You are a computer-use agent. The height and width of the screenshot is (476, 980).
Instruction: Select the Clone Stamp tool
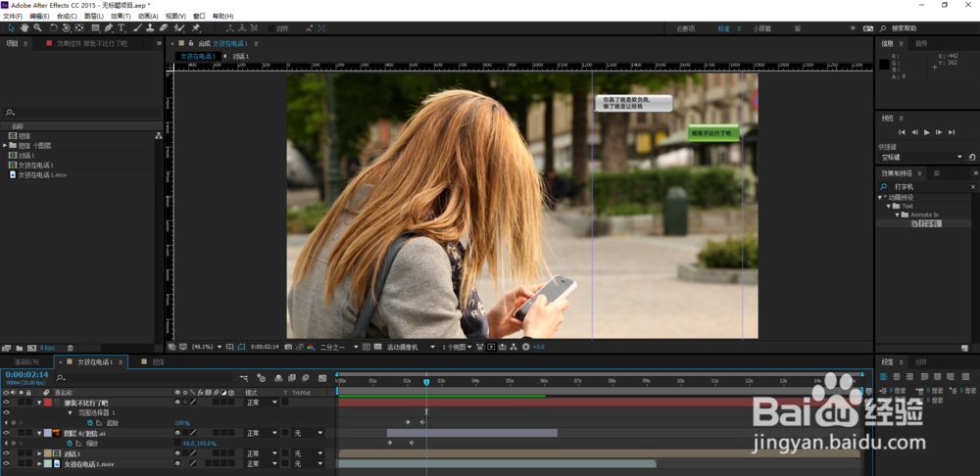tap(150, 28)
